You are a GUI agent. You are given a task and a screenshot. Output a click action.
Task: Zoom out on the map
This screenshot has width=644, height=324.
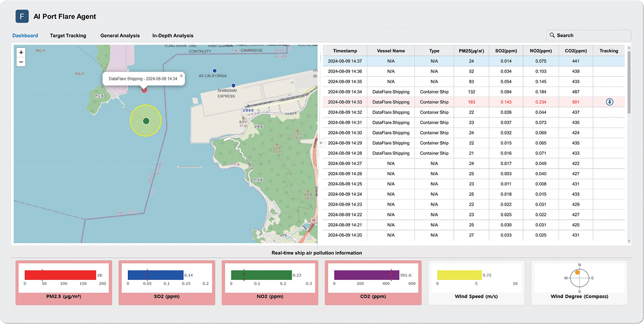[21, 62]
